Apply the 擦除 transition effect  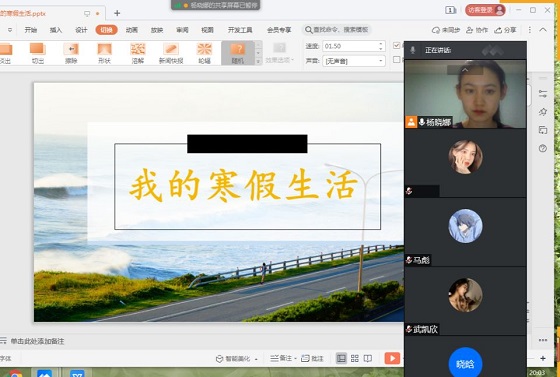coord(71,53)
